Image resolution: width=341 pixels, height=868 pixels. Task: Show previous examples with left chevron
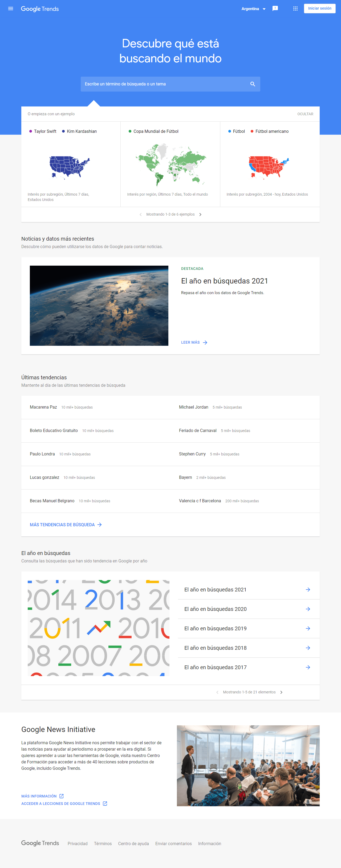tap(141, 214)
